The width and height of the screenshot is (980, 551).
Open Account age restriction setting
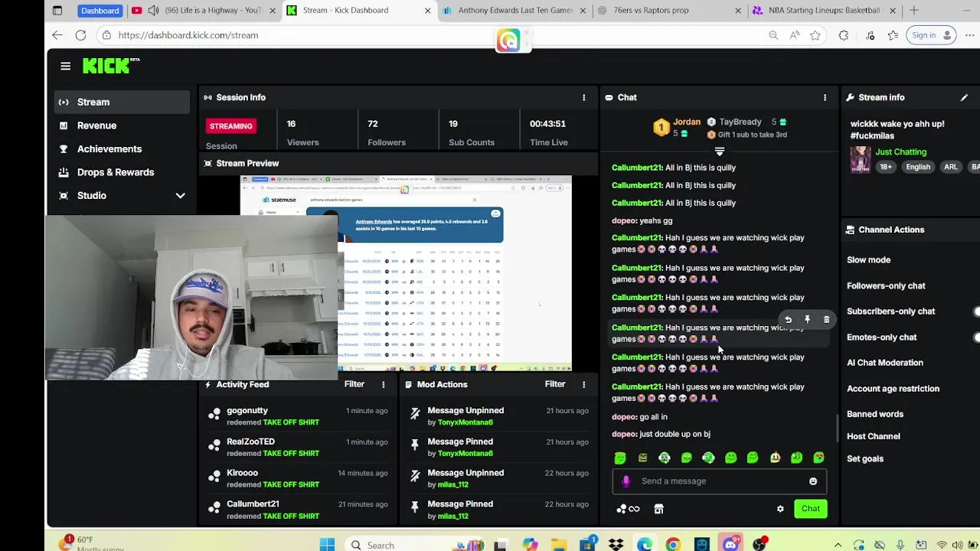pos(893,389)
